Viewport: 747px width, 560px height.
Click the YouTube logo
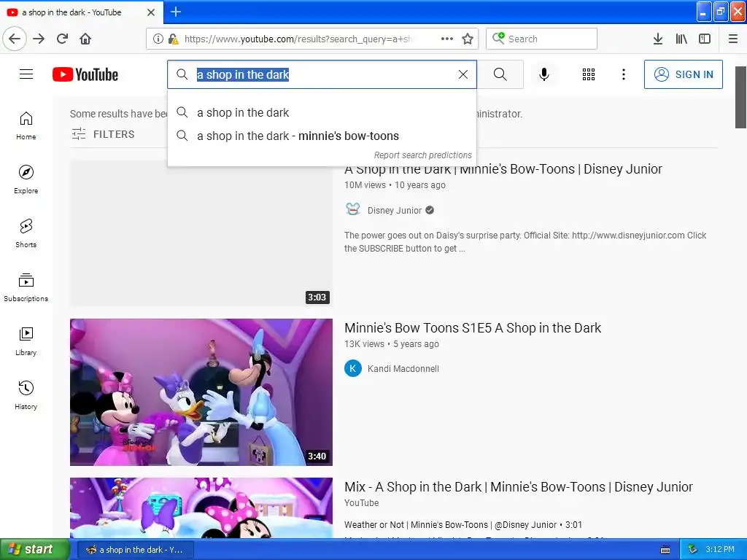coord(85,74)
